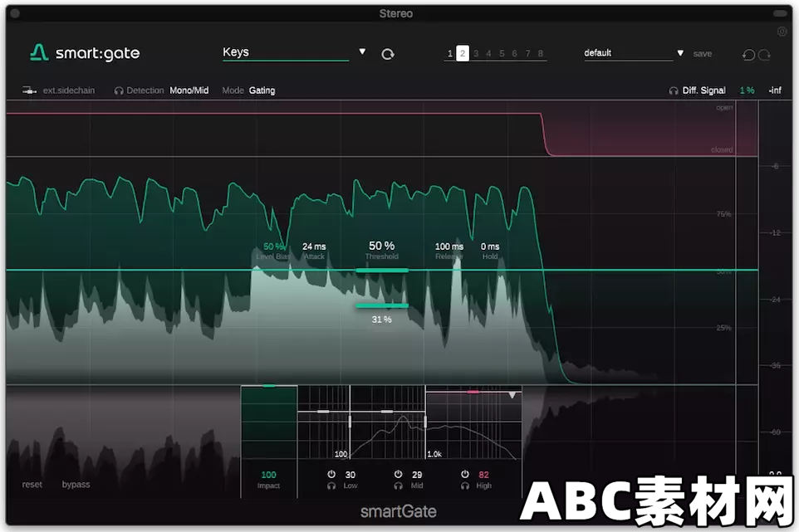Viewport: 799px width, 532px height.
Task: Click the crossover marker triangle above 1.0k
Action: [512, 396]
